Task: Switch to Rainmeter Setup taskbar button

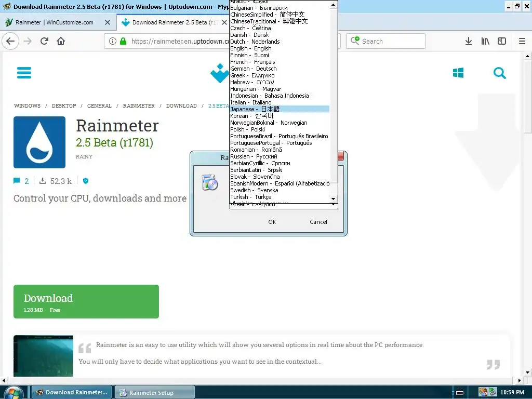Action: point(155,392)
